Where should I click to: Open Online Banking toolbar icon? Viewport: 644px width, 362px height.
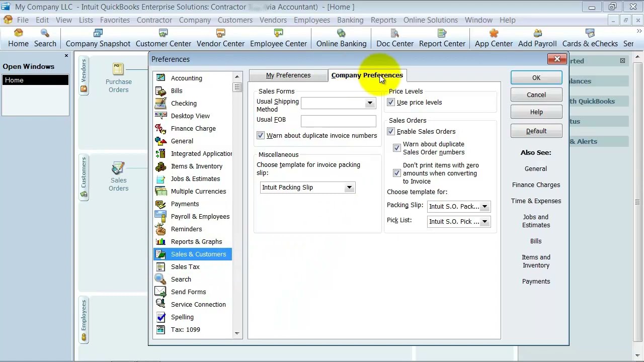click(341, 38)
